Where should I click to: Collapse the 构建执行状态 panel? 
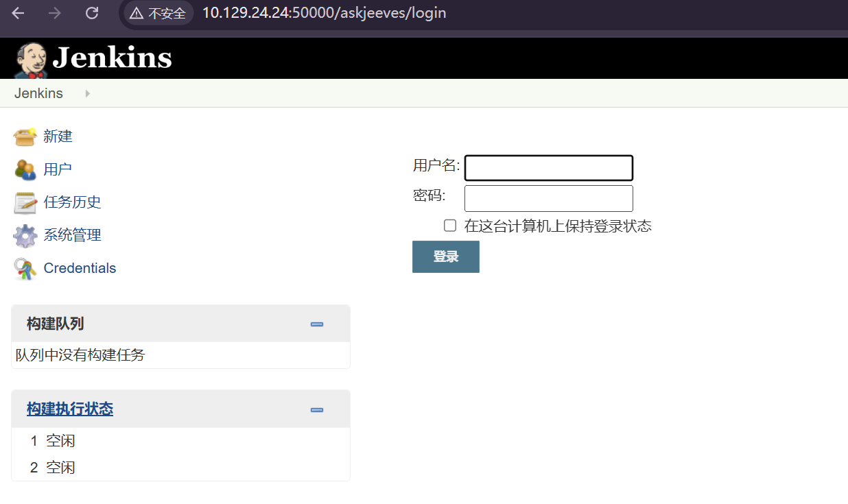coord(316,409)
